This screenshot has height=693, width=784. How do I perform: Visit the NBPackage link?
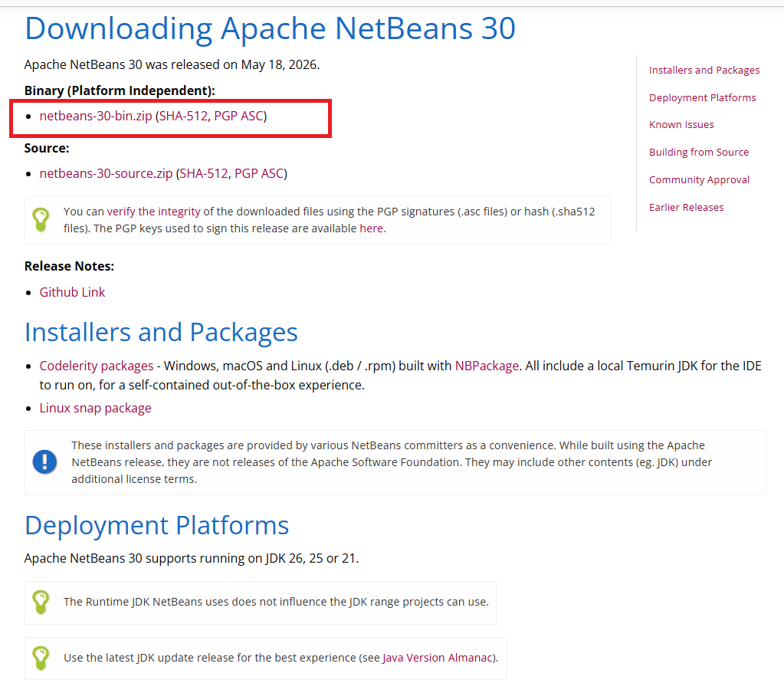487,366
